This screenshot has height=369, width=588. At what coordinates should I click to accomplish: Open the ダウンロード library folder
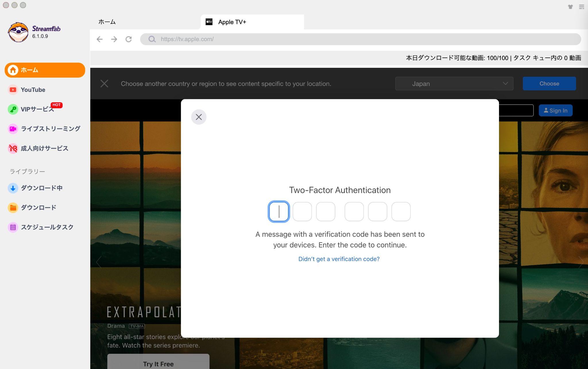click(32, 207)
